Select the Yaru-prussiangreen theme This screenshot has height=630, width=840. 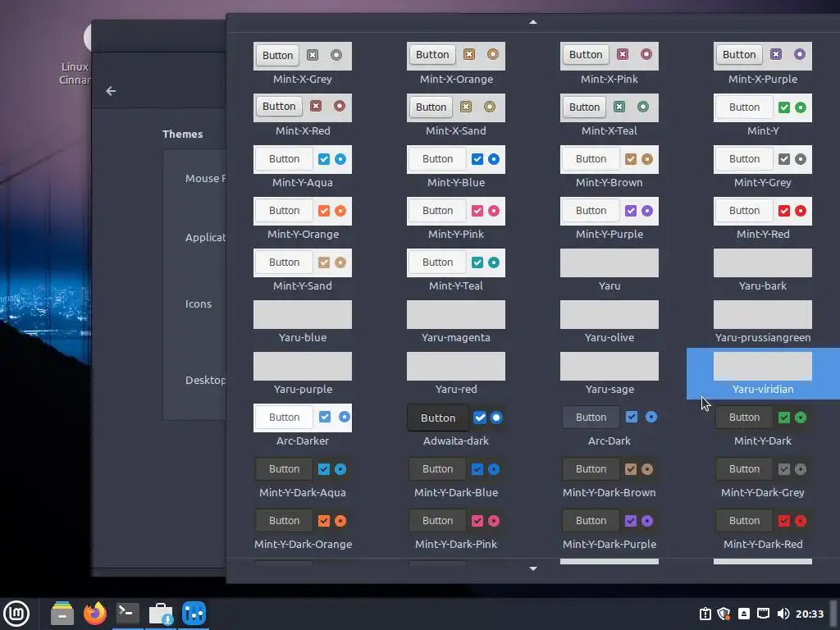pyautogui.click(x=763, y=322)
